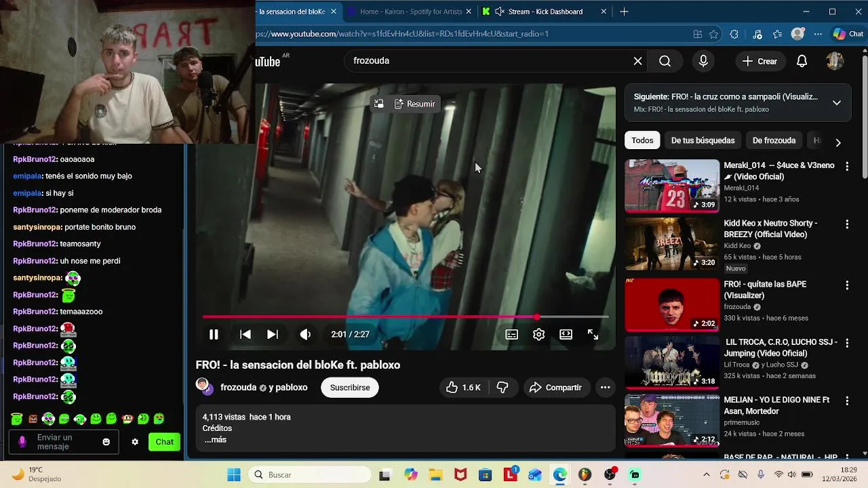Open the frozouda channel link
The height and width of the screenshot is (488, 868).
[x=238, y=388]
